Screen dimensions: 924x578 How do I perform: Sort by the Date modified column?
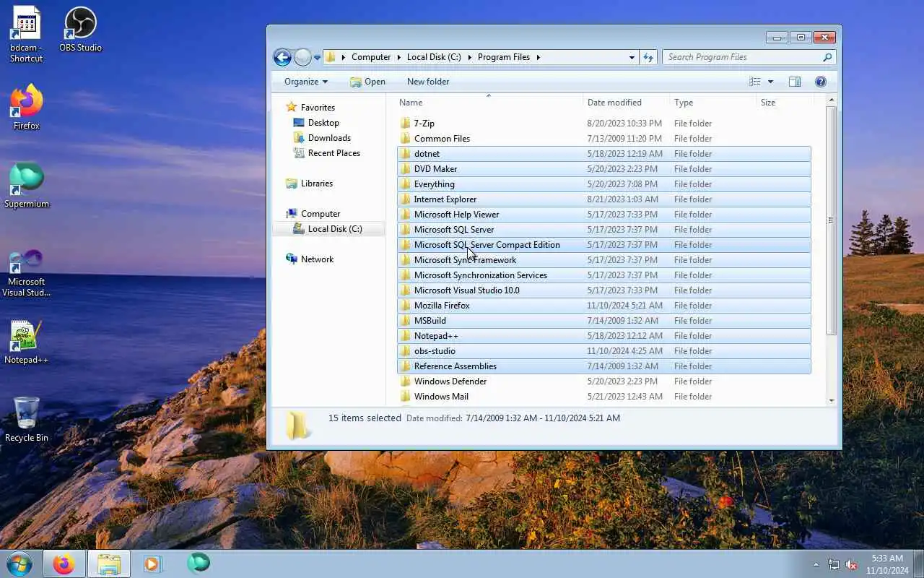tap(626, 103)
